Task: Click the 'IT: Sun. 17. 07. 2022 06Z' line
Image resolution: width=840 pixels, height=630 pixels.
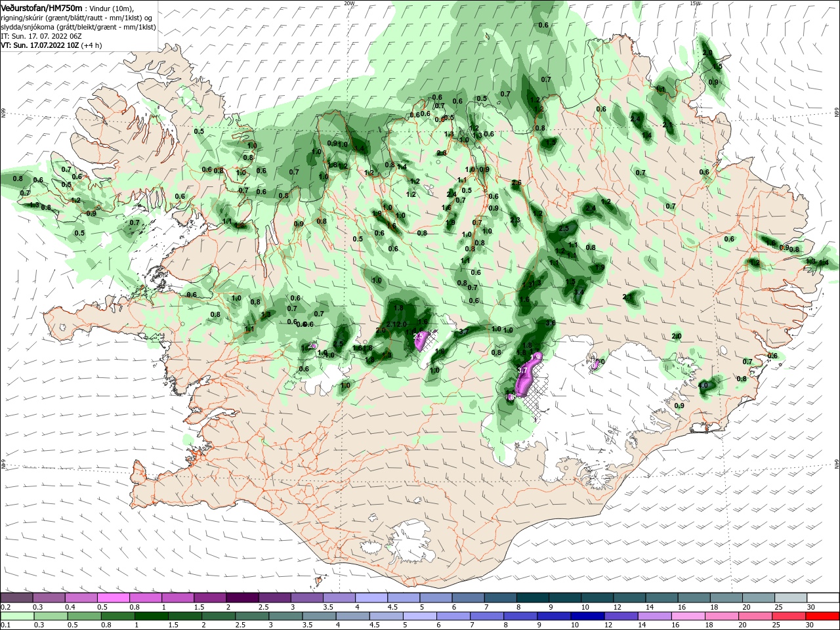Action: coord(41,36)
